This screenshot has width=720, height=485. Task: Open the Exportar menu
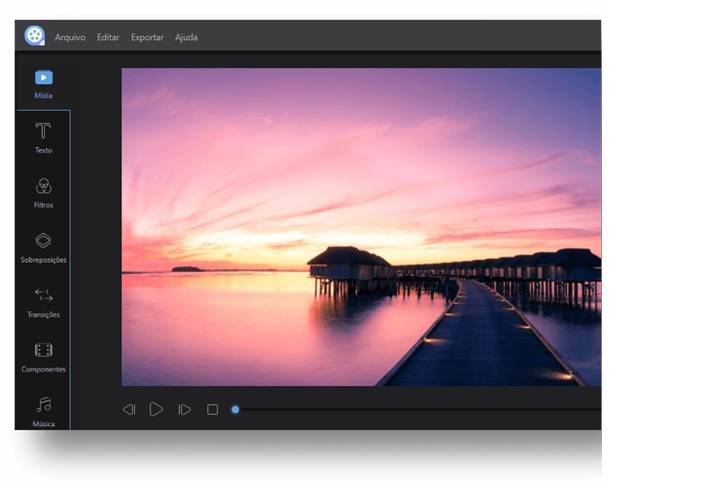coord(147,37)
